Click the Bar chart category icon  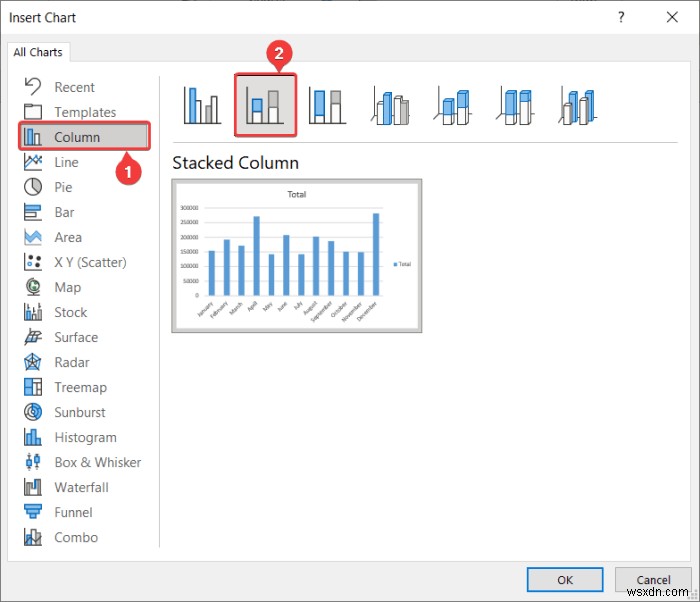tap(33, 212)
